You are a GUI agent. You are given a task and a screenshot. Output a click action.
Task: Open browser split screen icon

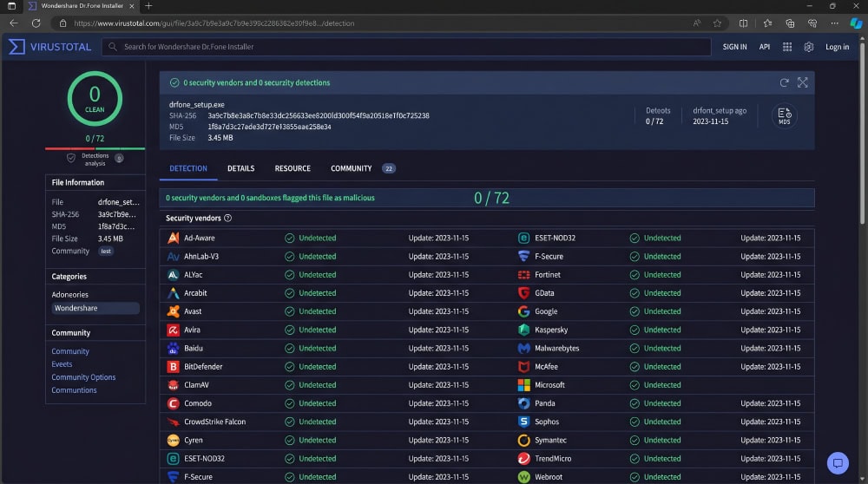[x=744, y=23]
